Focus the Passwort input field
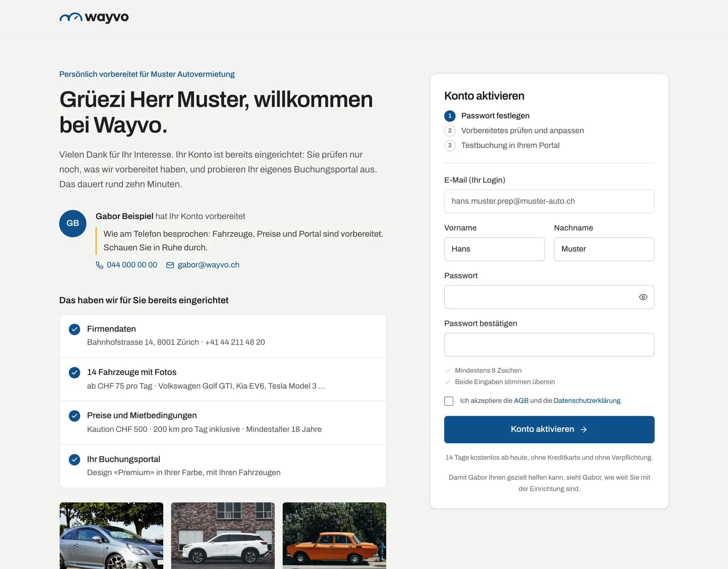Viewport: 728px width, 569px height. 549,297
